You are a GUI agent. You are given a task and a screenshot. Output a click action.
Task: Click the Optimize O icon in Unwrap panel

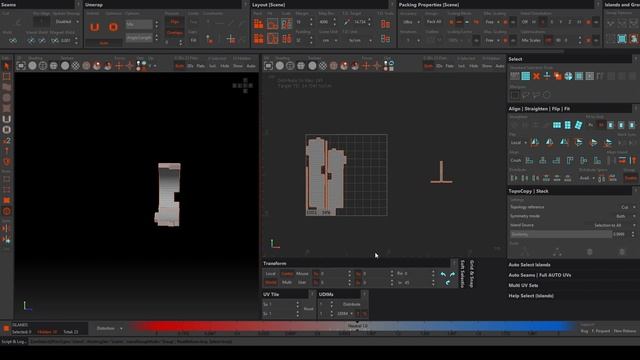pyautogui.click(x=113, y=27)
